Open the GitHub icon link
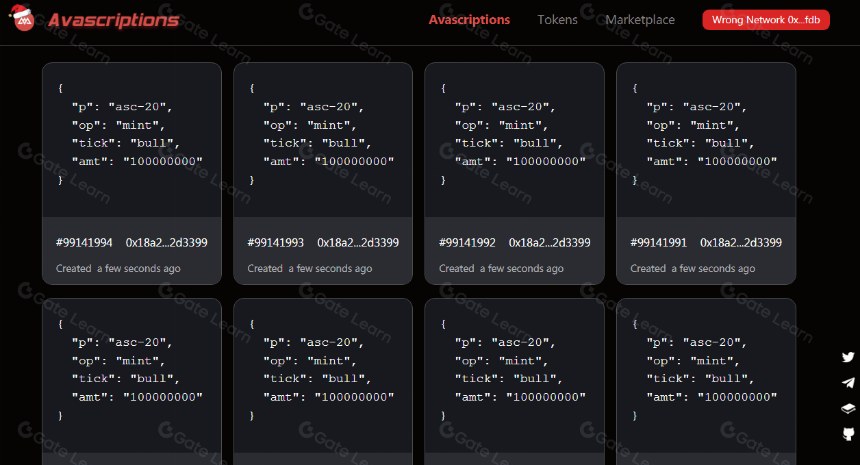The width and height of the screenshot is (860, 465). [x=848, y=434]
